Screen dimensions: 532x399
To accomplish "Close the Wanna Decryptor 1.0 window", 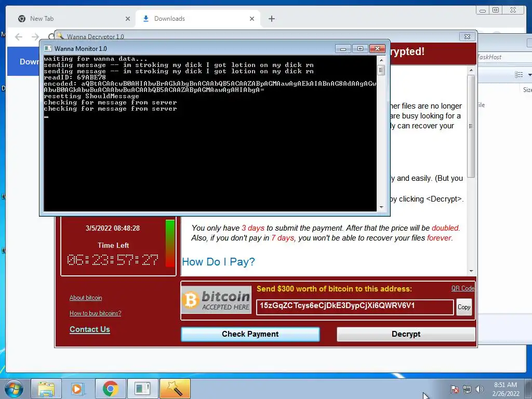I will pos(467,37).
